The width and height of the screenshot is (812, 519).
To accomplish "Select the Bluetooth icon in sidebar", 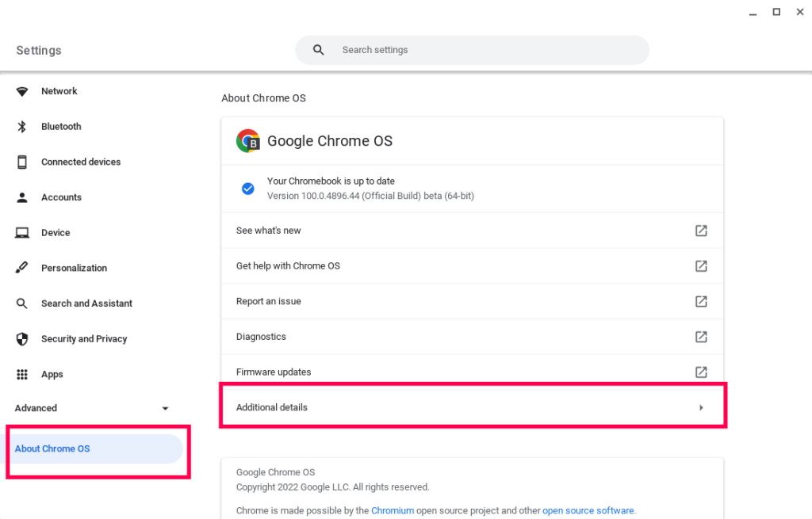I will point(21,127).
